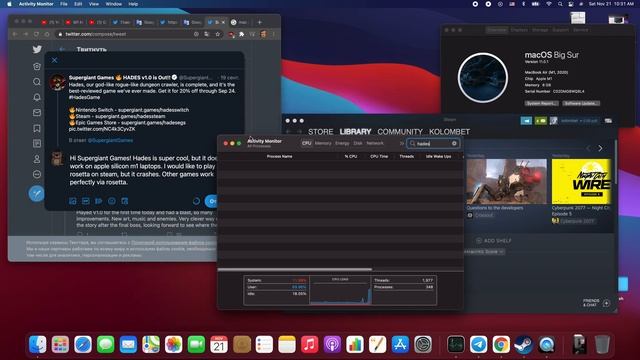
Task: Open the Mail app in dock
Action: coord(128,344)
